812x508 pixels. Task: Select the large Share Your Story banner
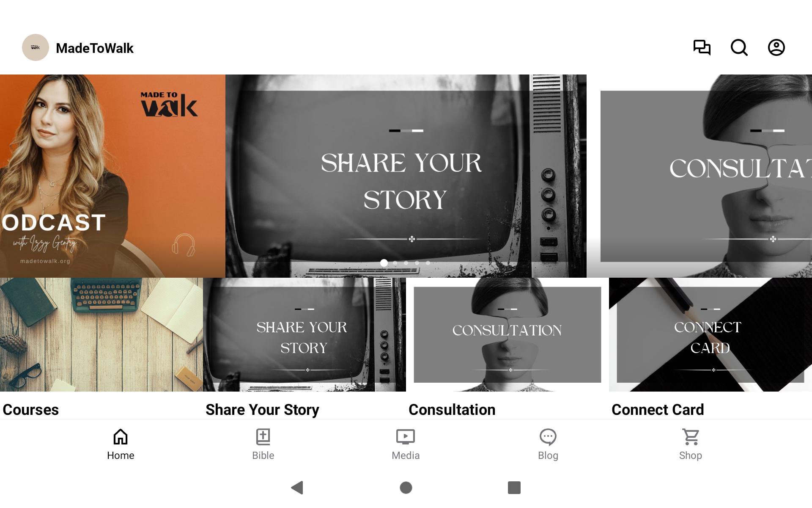point(406,176)
